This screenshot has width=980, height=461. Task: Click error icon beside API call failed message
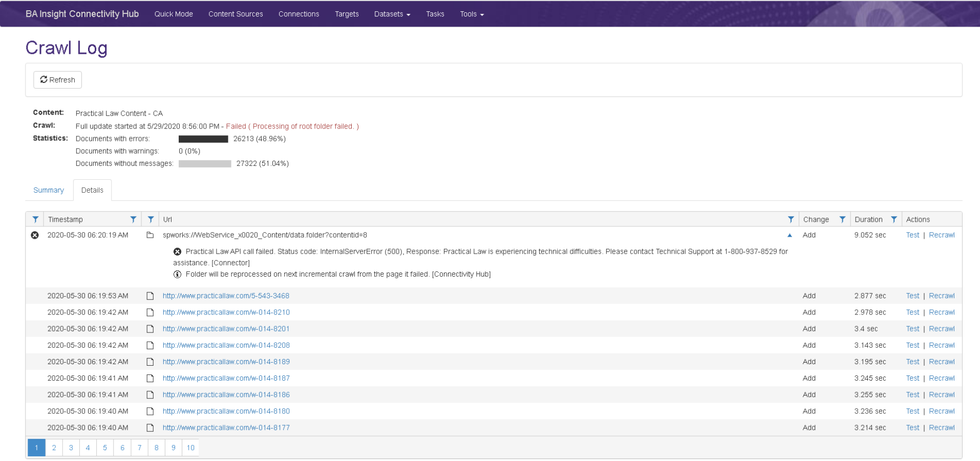pos(177,252)
